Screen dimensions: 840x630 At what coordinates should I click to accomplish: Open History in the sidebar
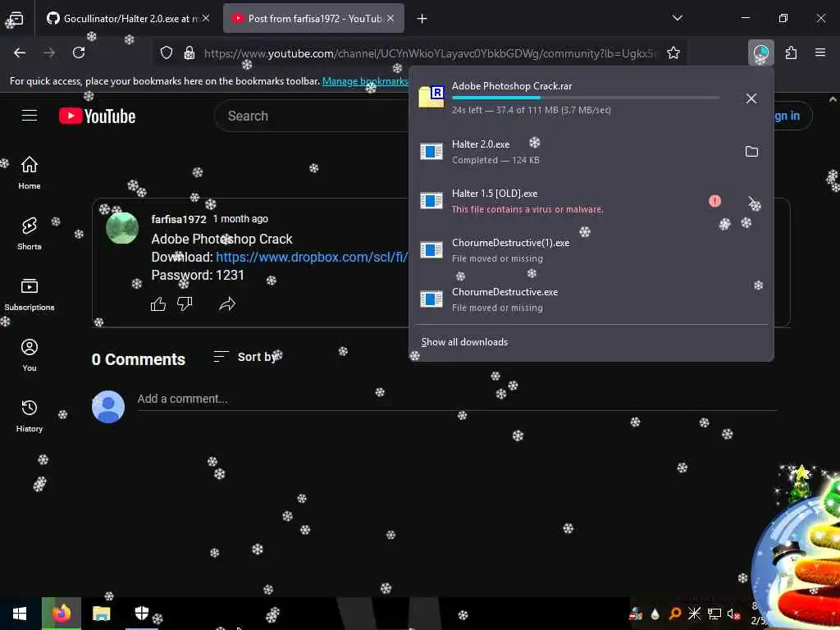pyautogui.click(x=30, y=416)
